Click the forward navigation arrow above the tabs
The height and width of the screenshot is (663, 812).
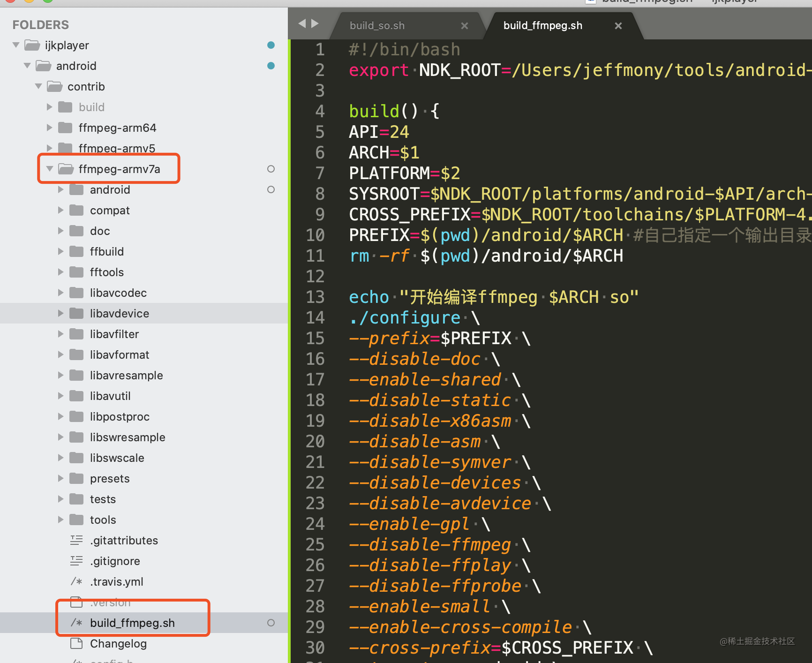[316, 23]
